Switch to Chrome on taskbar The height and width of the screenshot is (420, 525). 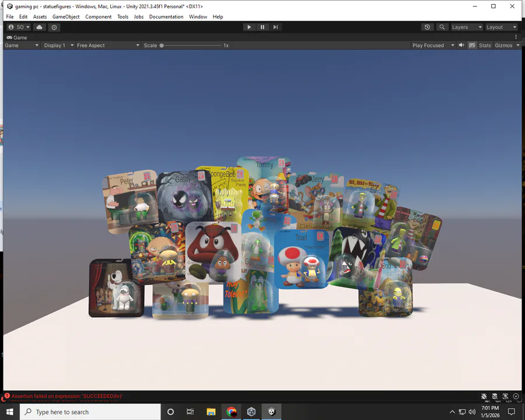(x=232, y=412)
